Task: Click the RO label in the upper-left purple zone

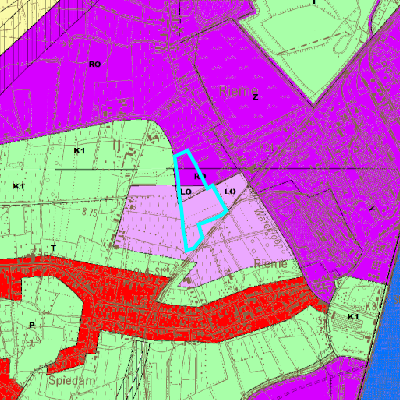Action: 95,64
